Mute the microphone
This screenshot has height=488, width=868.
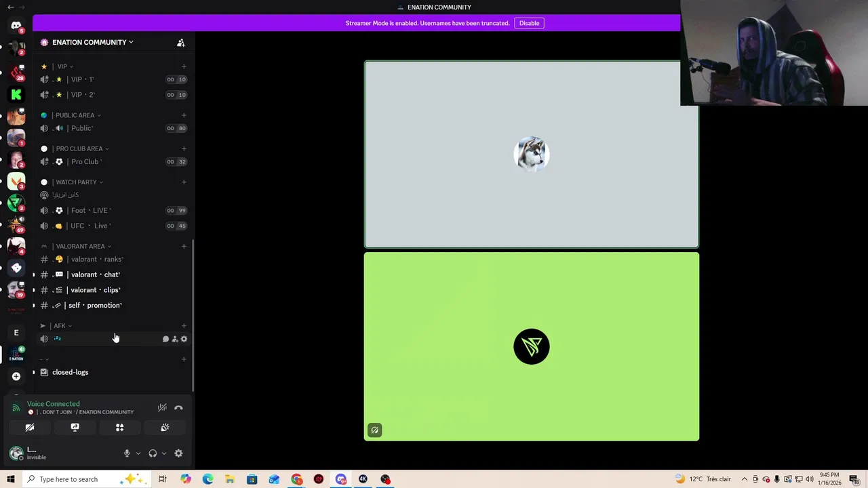click(x=127, y=453)
